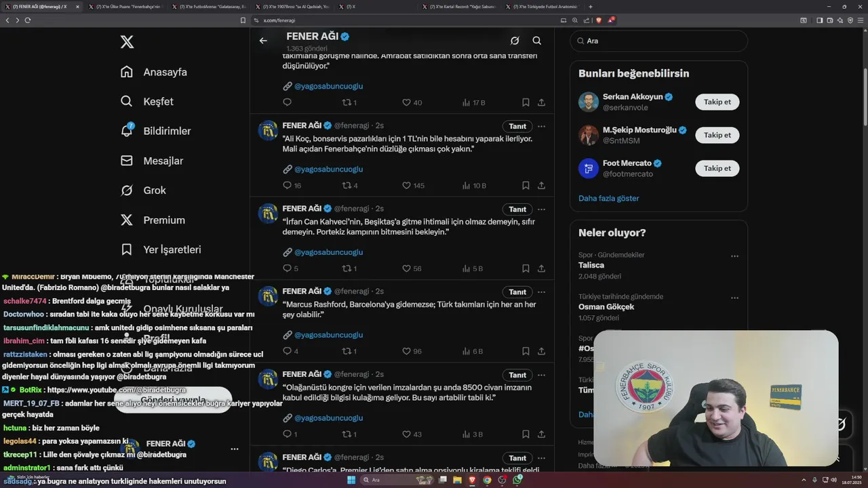Viewport: 868px width, 488px height.
Task: Open more options for the Talisca trend
Action: pos(734,256)
